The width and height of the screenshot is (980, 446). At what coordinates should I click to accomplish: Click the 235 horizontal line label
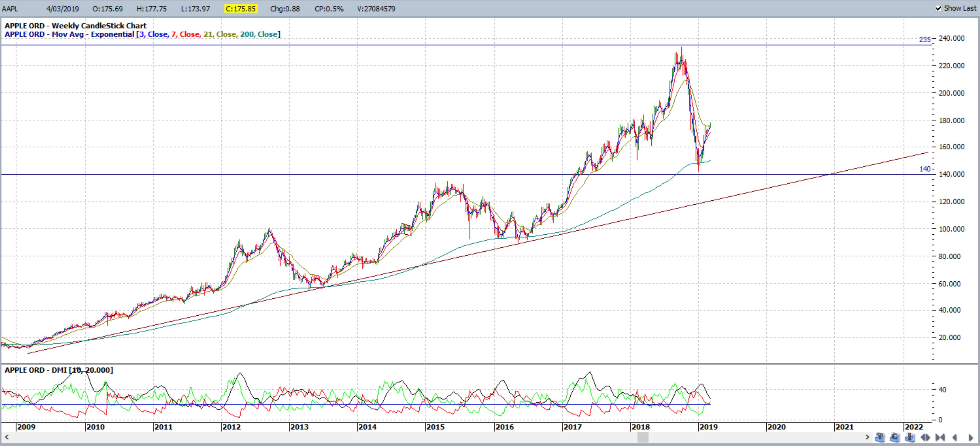pyautogui.click(x=925, y=39)
